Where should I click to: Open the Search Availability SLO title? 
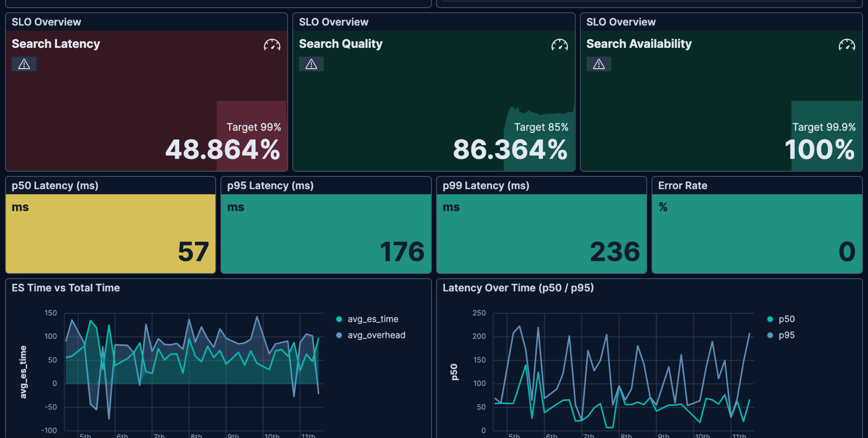(x=639, y=44)
